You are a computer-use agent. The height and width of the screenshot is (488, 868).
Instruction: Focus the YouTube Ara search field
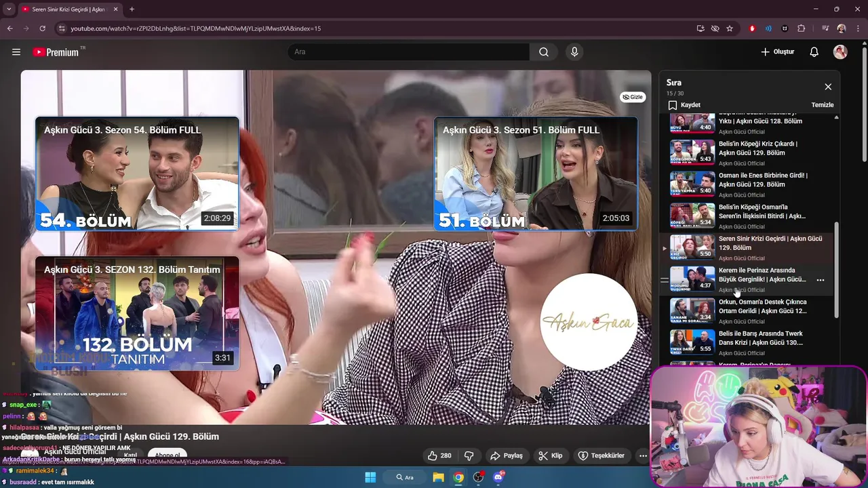point(408,52)
